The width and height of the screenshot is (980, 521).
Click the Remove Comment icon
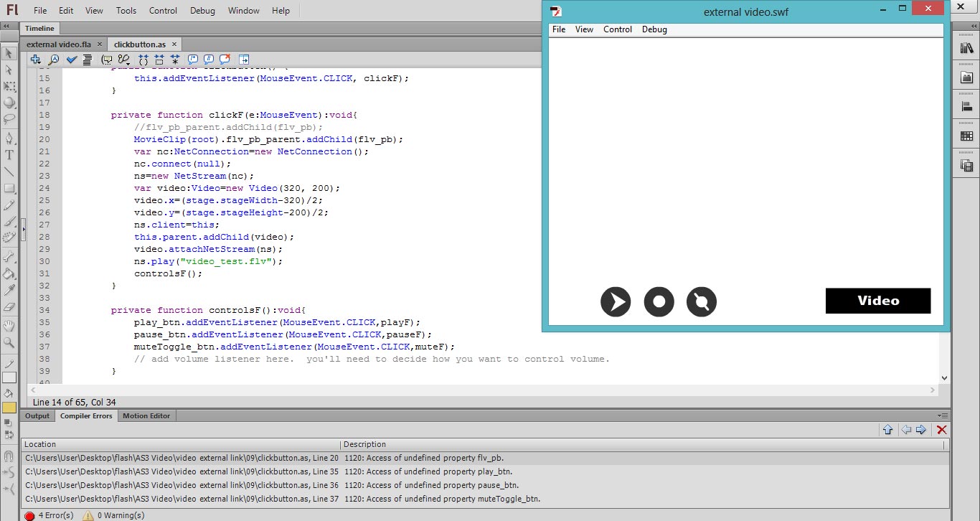coord(225,60)
